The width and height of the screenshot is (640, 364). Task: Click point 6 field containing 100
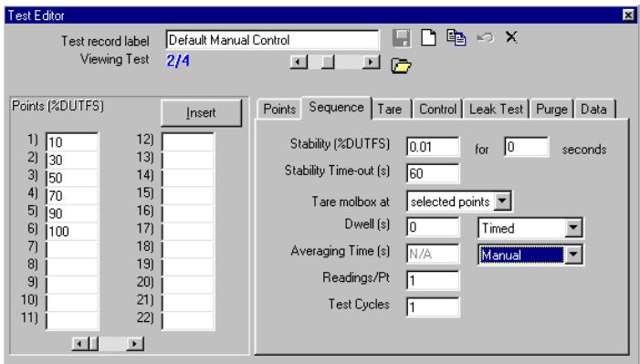point(72,232)
